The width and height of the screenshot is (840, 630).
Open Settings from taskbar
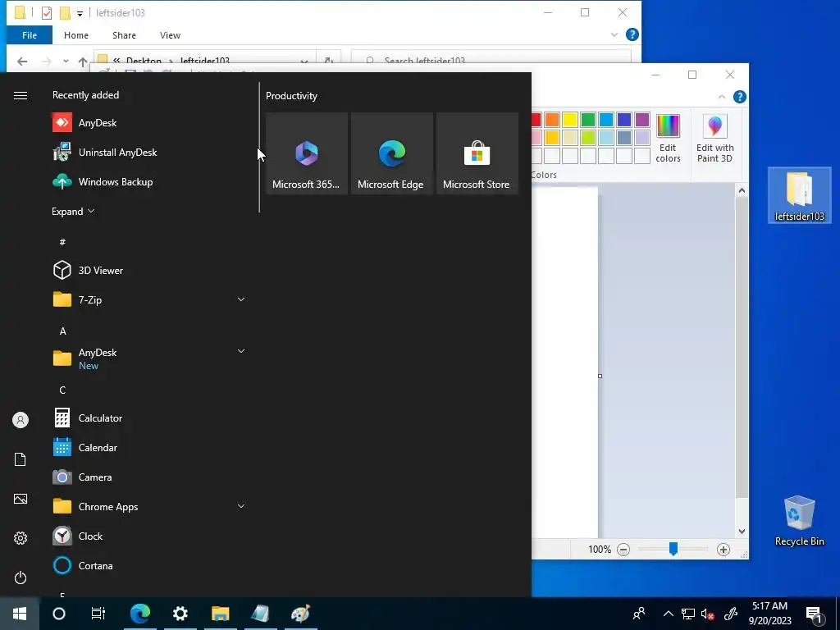tap(180, 614)
